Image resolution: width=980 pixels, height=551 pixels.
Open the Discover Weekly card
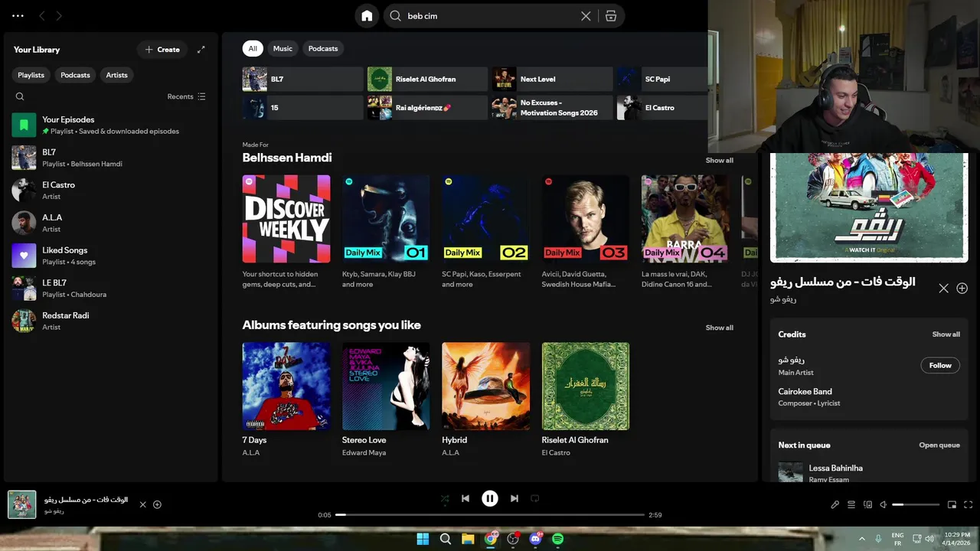pos(286,232)
